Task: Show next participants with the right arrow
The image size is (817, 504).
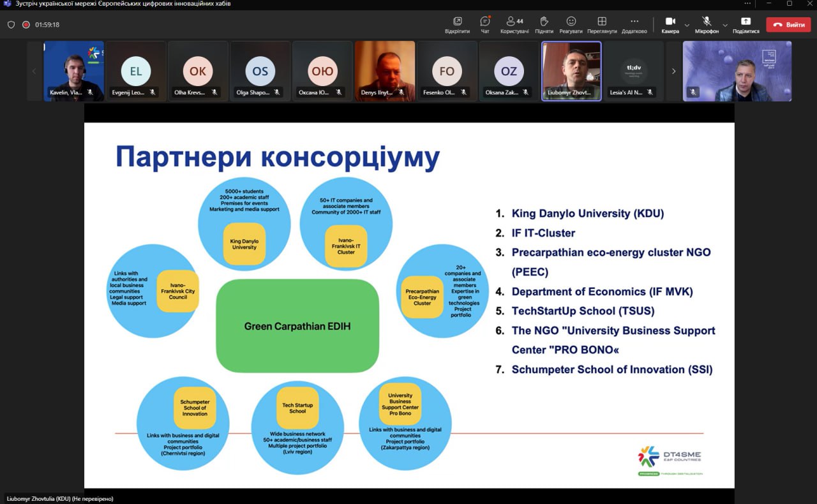Action: 673,71
